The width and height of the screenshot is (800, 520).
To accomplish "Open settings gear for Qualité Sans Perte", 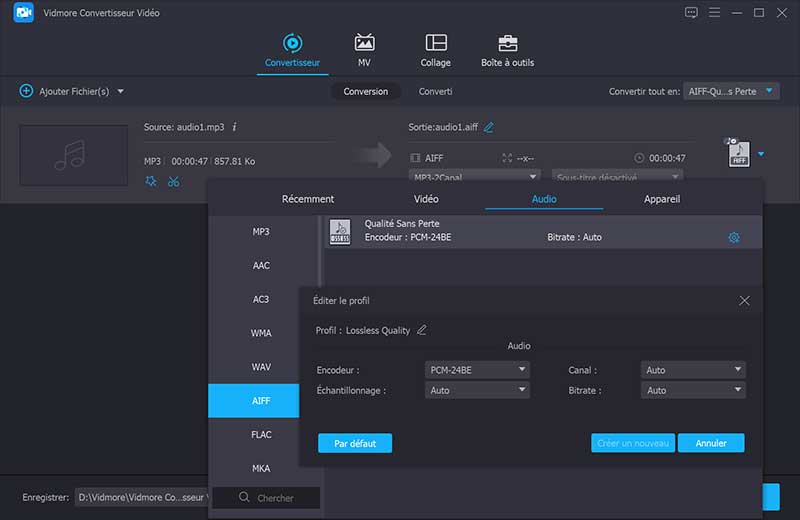I will point(734,237).
